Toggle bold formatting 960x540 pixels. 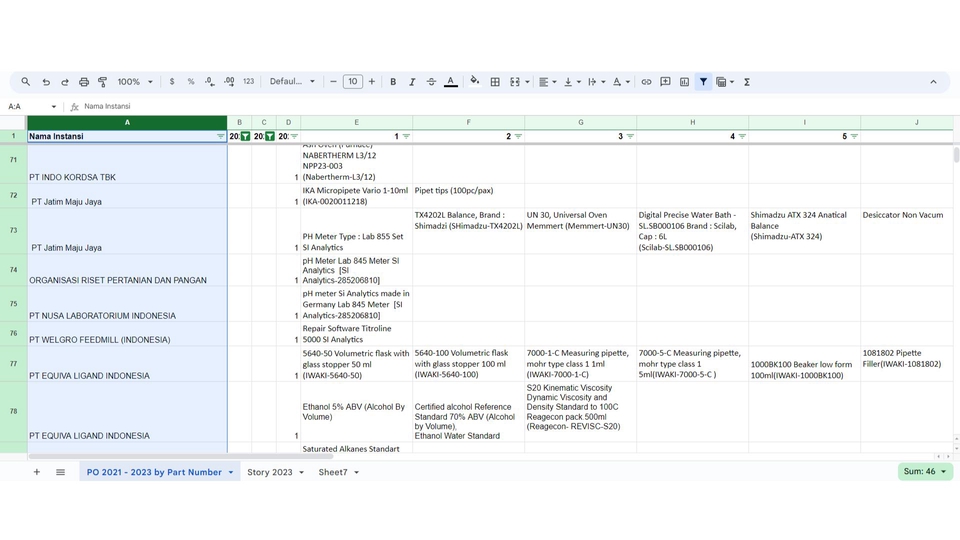[393, 81]
